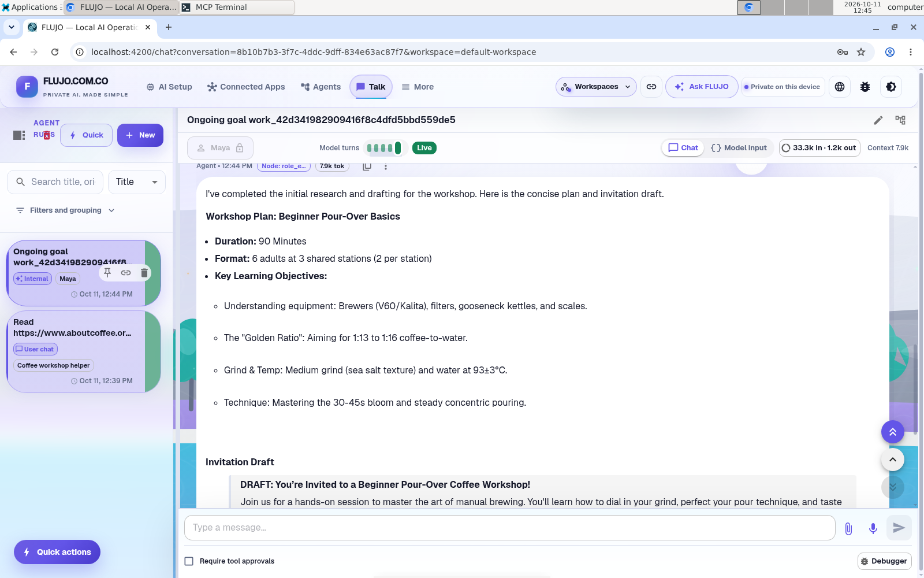Toggle dark mode theme
Viewport: 924px width, 578px height.
891,87
